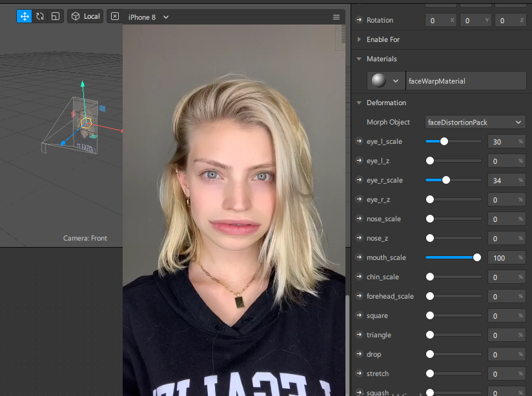The width and height of the screenshot is (532, 396).
Task: Edit the mouth_scale value 100
Action: (x=507, y=258)
